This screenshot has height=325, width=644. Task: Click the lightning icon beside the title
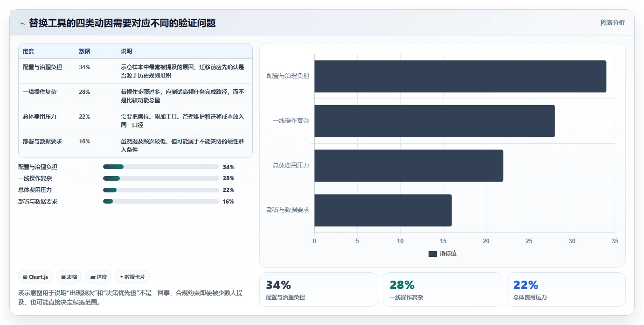click(x=22, y=23)
